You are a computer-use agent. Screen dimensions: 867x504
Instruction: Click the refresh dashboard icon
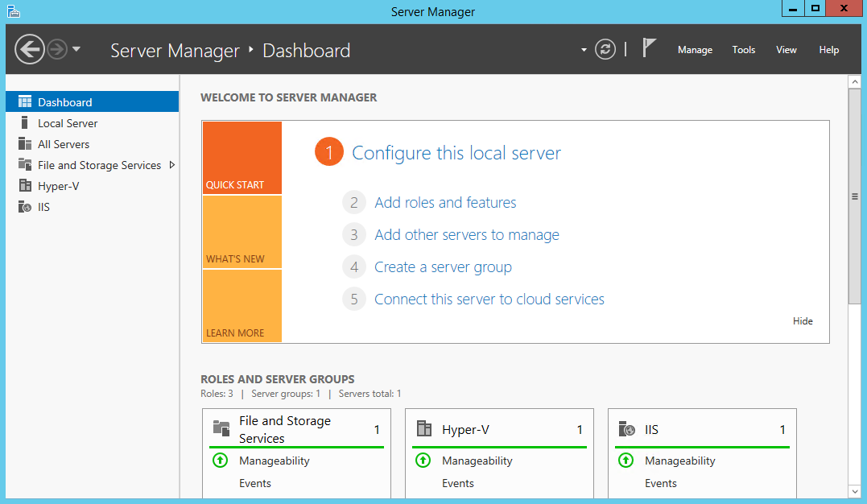(605, 50)
